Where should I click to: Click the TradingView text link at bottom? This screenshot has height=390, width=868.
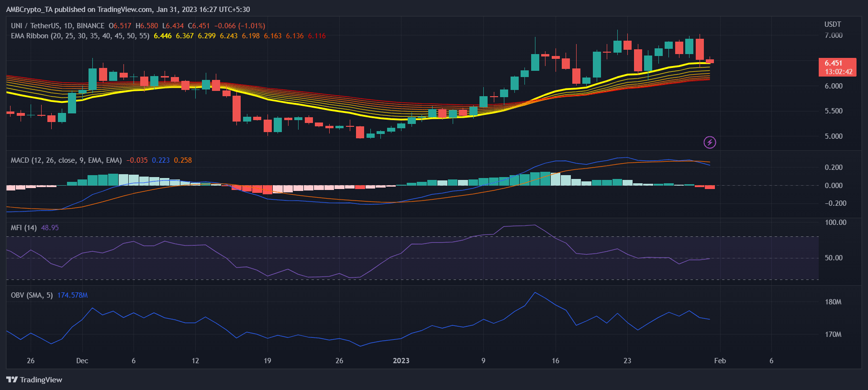41,380
